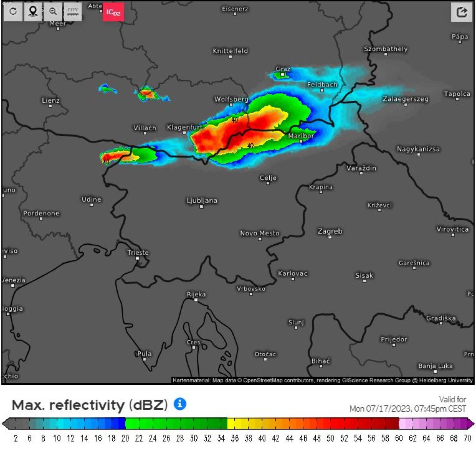Click the Zagreb city label
The width and height of the screenshot is (476, 449).
[x=330, y=231]
